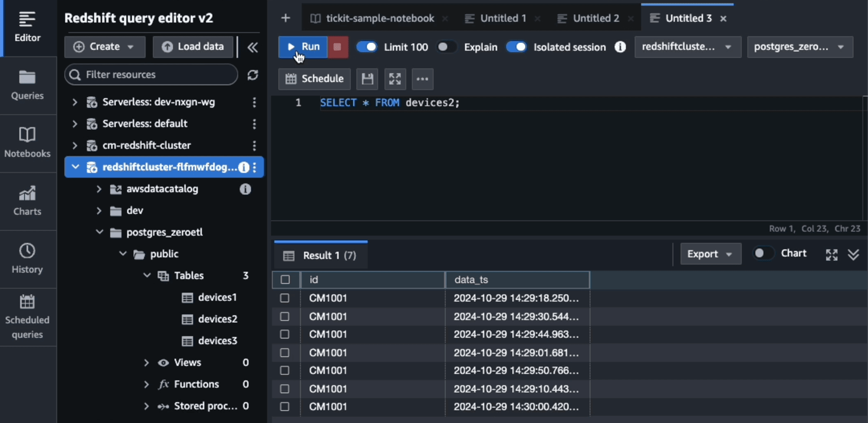Check the row with timestamp 14:30:00.420
The width and height of the screenshot is (868, 423).
[285, 407]
